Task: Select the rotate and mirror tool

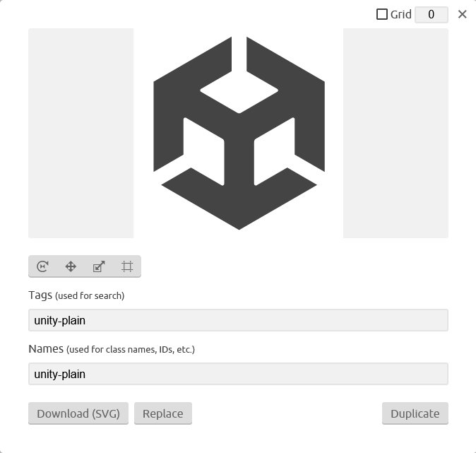Action: click(42, 266)
